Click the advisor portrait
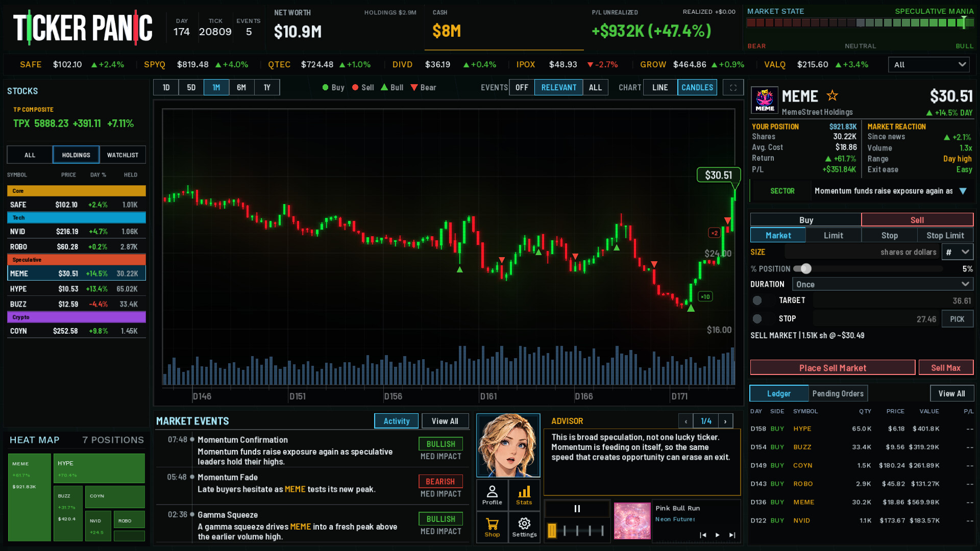This screenshot has height=551, width=980. (x=508, y=445)
